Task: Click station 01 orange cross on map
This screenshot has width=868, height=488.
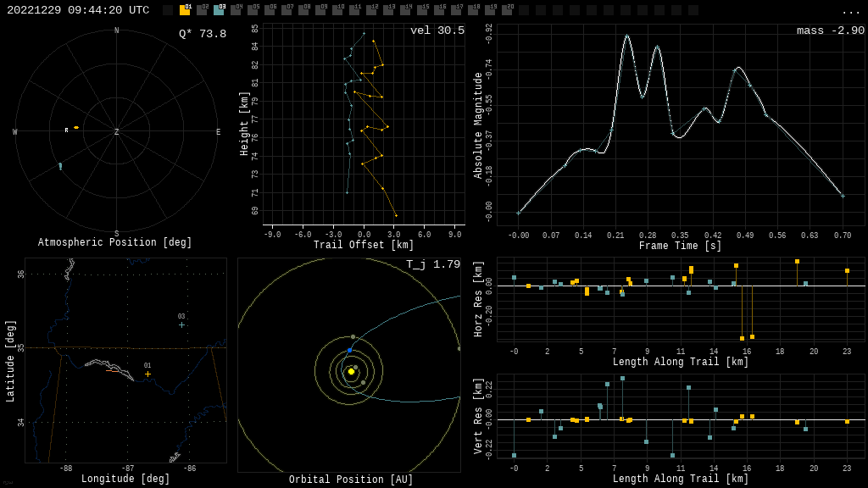Action: pyautogui.click(x=147, y=374)
